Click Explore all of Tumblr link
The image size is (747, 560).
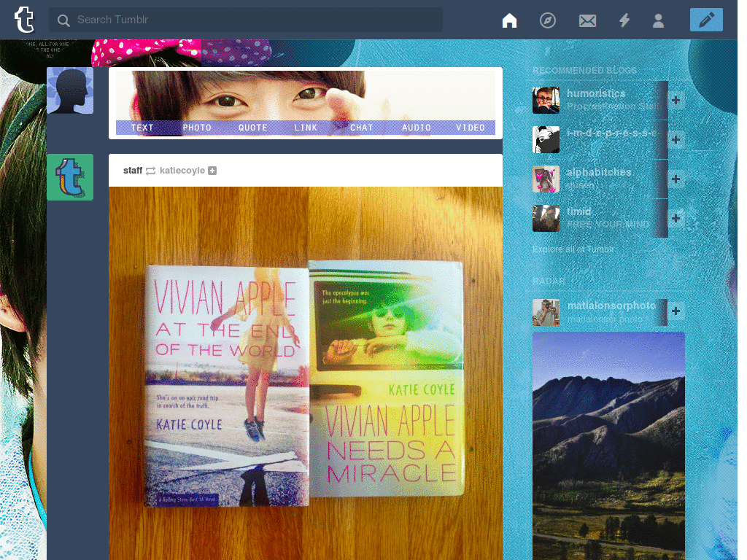click(x=573, y=249)
